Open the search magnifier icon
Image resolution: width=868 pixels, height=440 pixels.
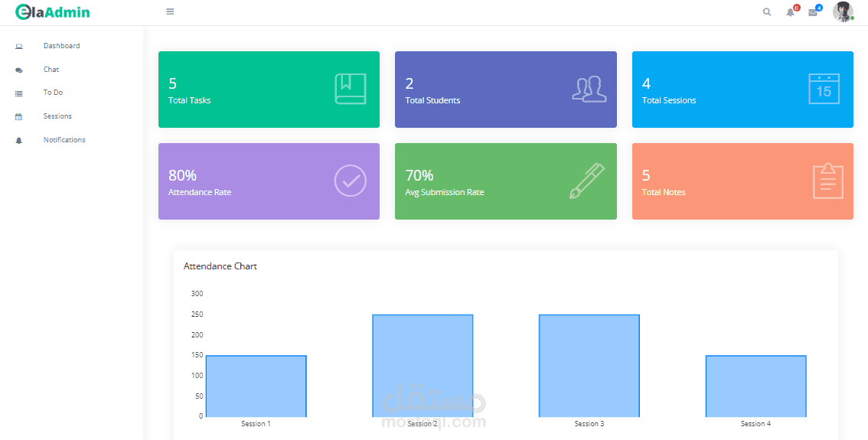pos(767,12)
